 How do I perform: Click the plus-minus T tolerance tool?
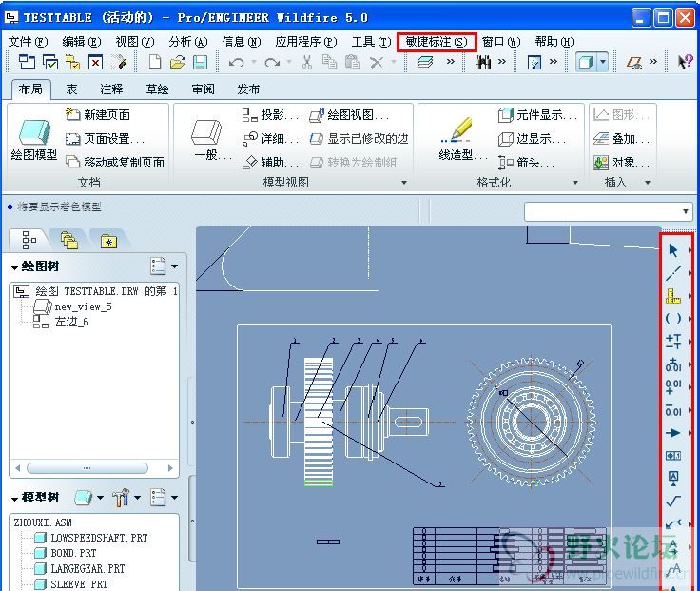pyautogui.click(x=673, y=342)
